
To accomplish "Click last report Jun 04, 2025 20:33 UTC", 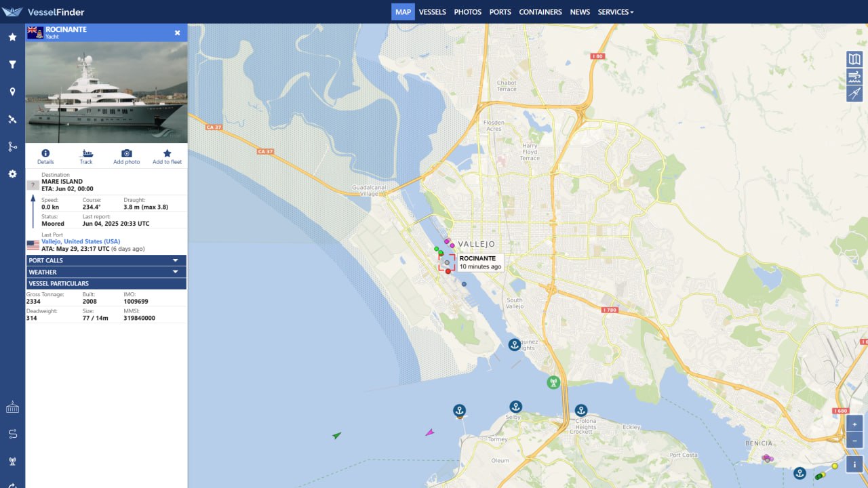I will point(116,224).
